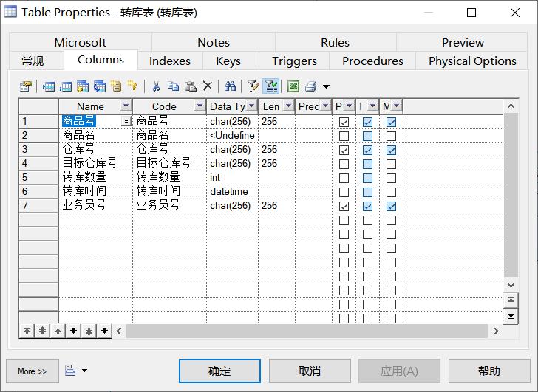The image size is (538, 392).
Task: Open the F column filter dropdown
Action: pos(372,106)
